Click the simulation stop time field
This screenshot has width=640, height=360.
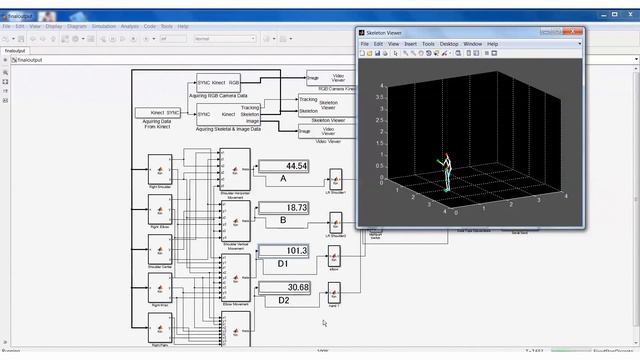pos(173,39)
